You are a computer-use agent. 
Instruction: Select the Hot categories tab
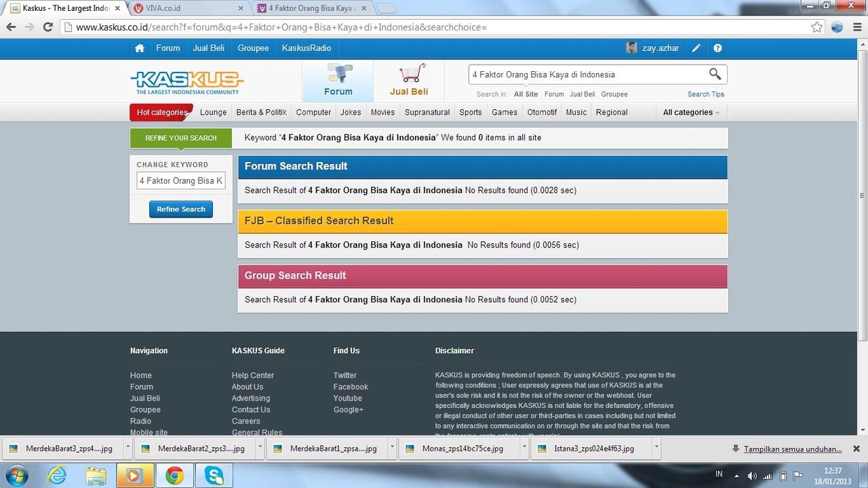click(161, 113)
